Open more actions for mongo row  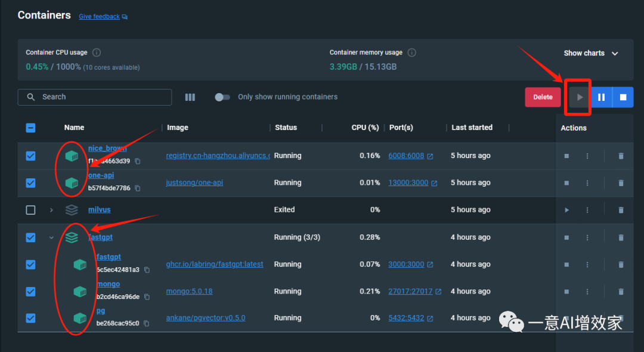(587, 292)
